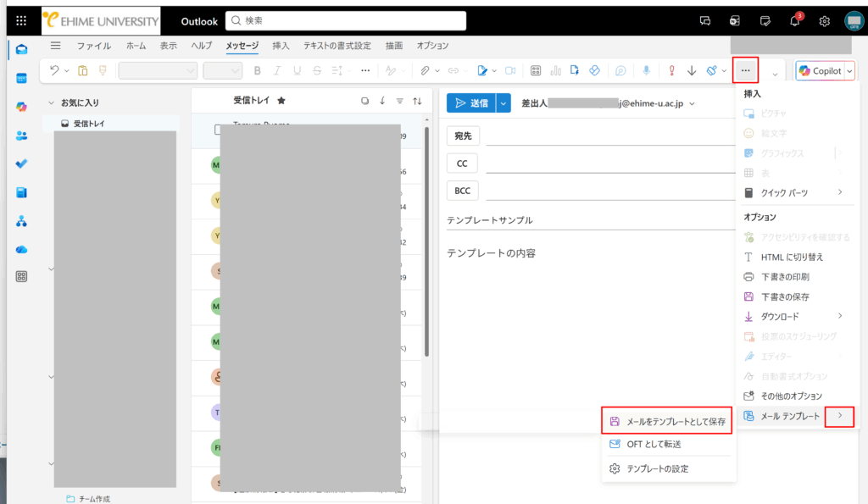Open the settings gear in the header
This screenshot has height=504, width=868.
tap(824, 21)
